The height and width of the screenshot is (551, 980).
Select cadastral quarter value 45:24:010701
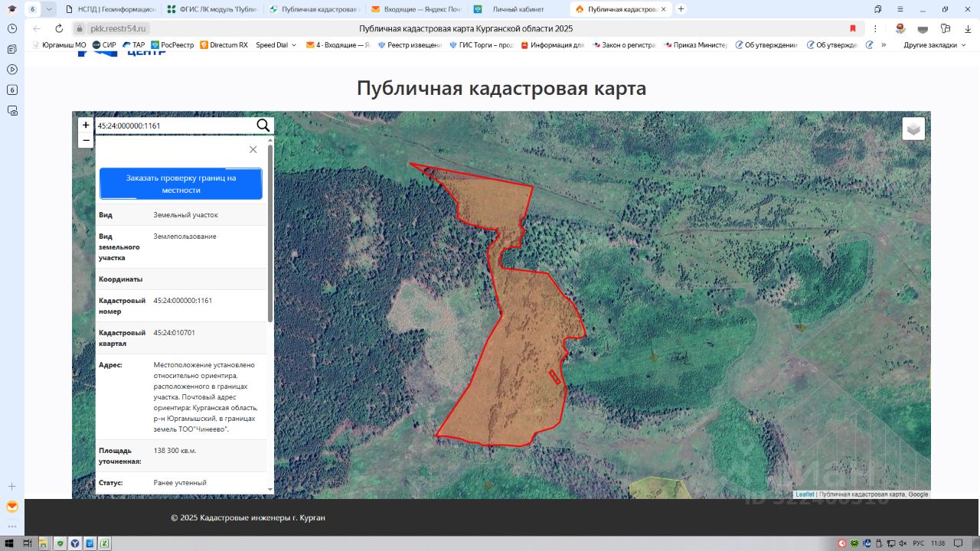(174, 333)
